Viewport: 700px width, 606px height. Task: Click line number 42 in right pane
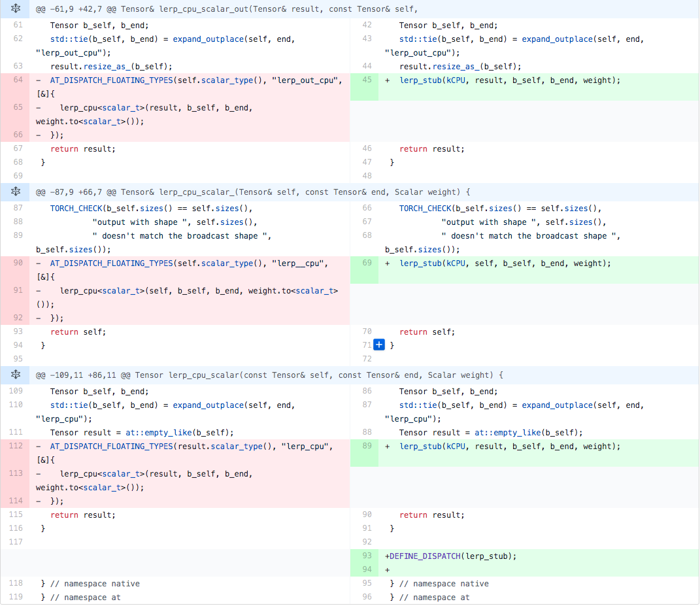[367, 25]
